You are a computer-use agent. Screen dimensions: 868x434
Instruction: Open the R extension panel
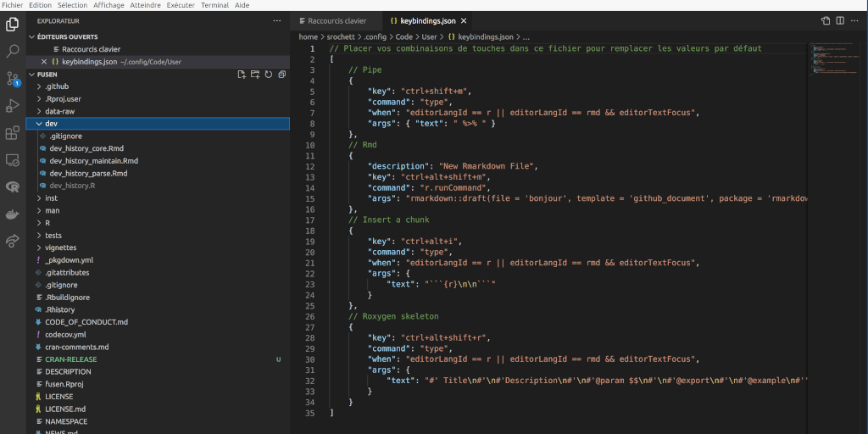pos(13,187)
